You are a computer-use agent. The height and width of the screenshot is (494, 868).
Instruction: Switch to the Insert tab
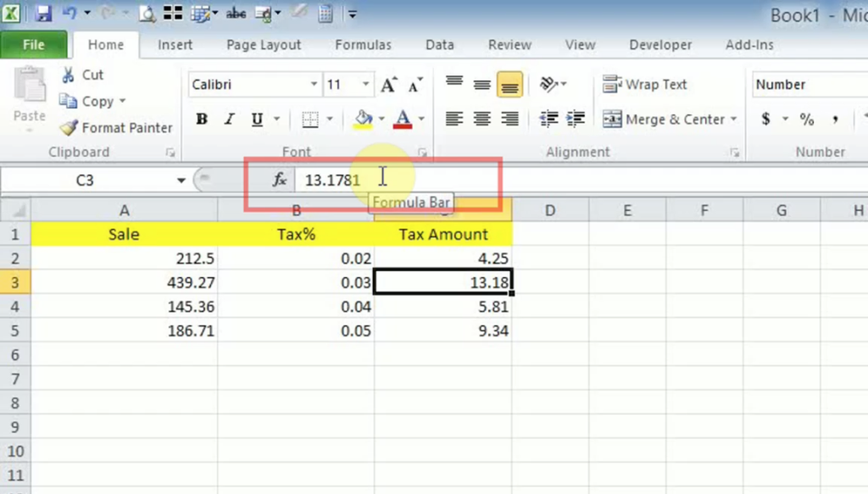(x=175, y=45)
